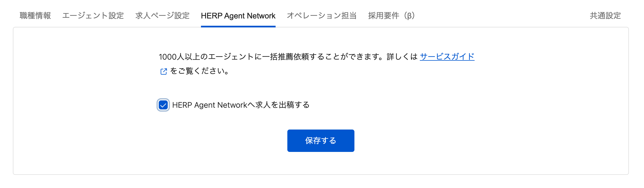
Task: Toggle the HERP Agent Network posting checkbox
Action: [163, 105]
